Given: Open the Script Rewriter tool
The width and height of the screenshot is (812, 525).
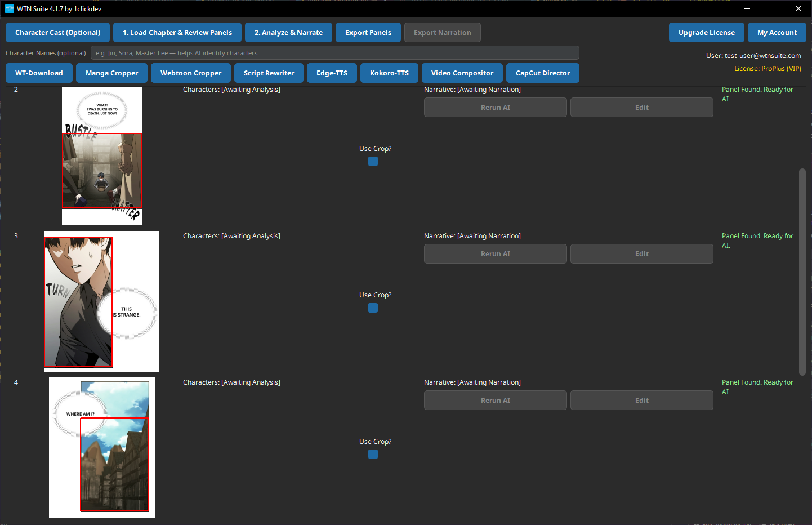Looking at the screenshot, I should [x=269, y=73].
